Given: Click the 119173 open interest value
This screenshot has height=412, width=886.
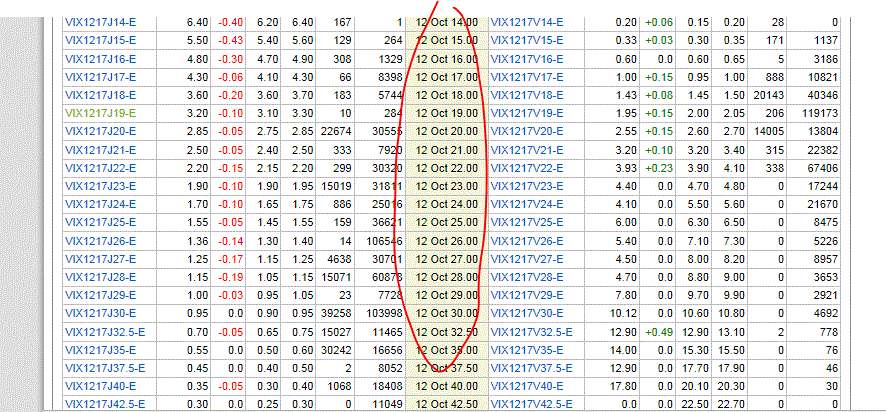Looking at the screenshot, I should pyautogui.click(x=819, y=113).
